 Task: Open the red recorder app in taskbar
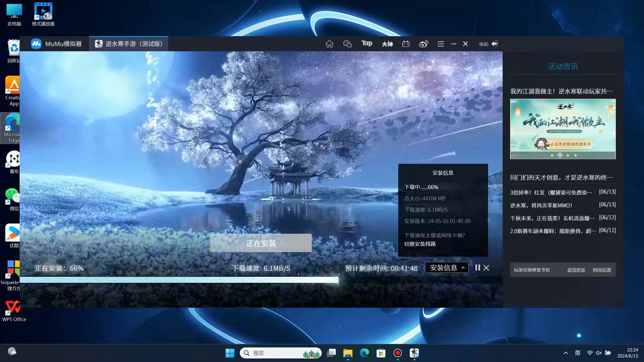(397, 353)
